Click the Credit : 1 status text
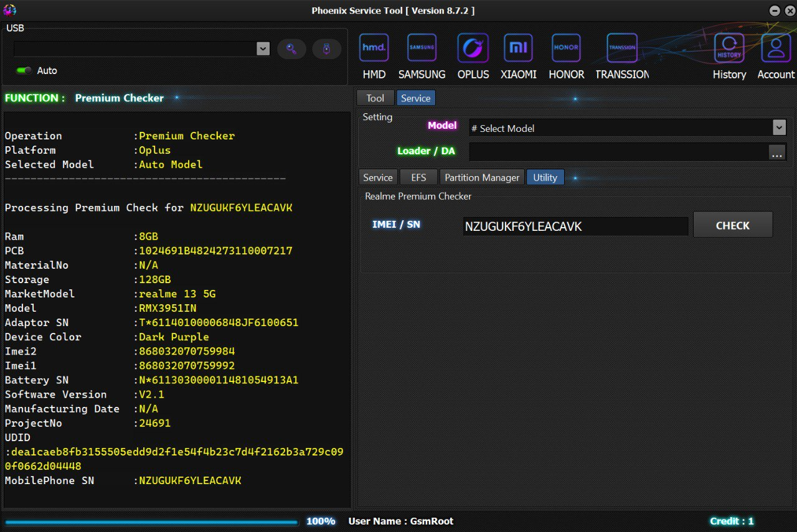The image size is (797, 532). [732, 521]
